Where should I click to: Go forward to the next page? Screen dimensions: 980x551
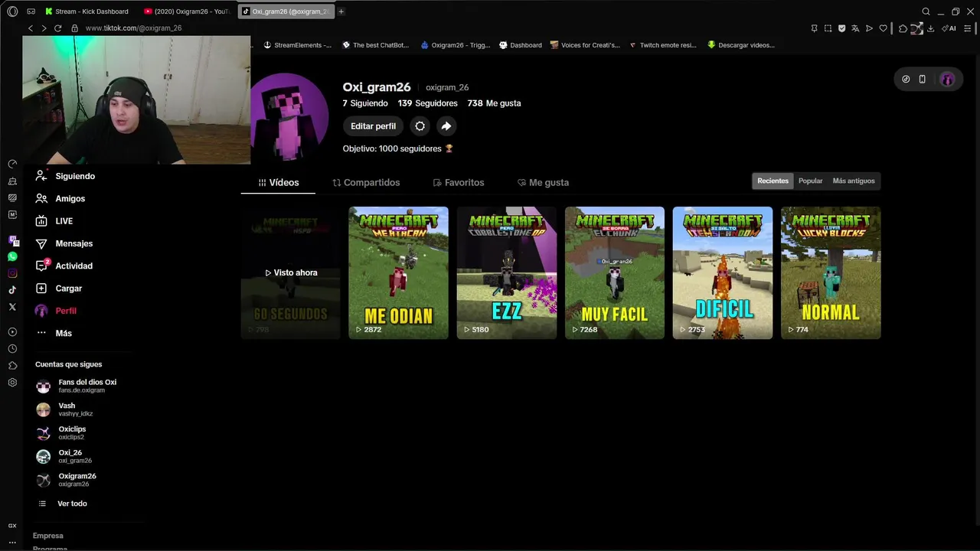tap(44, 28)
